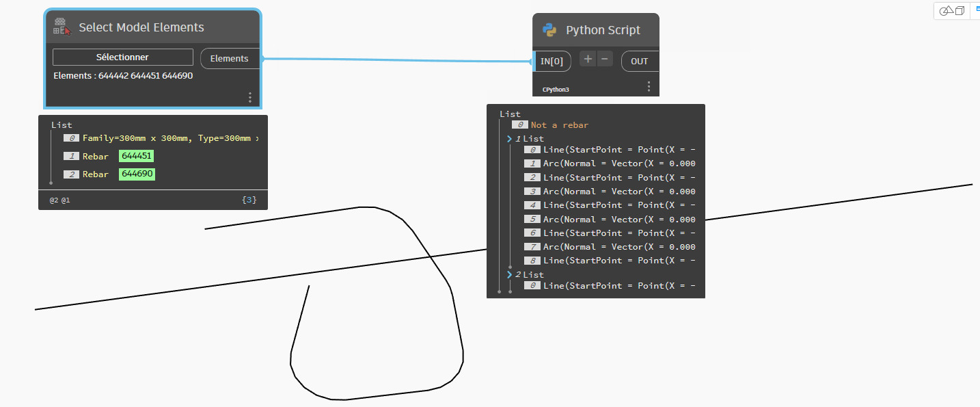
Task: Switch to background 3D geometry preview view
Action: pos(953,10)
